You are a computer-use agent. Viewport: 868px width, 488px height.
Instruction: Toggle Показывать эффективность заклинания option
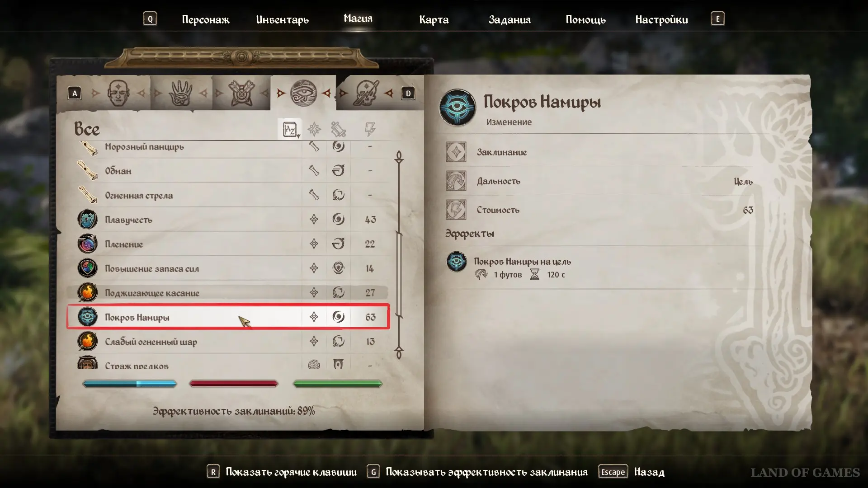[486, 472]
